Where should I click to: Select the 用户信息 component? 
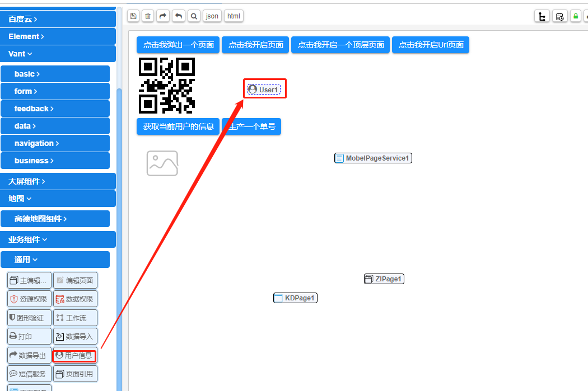[75, 355]
